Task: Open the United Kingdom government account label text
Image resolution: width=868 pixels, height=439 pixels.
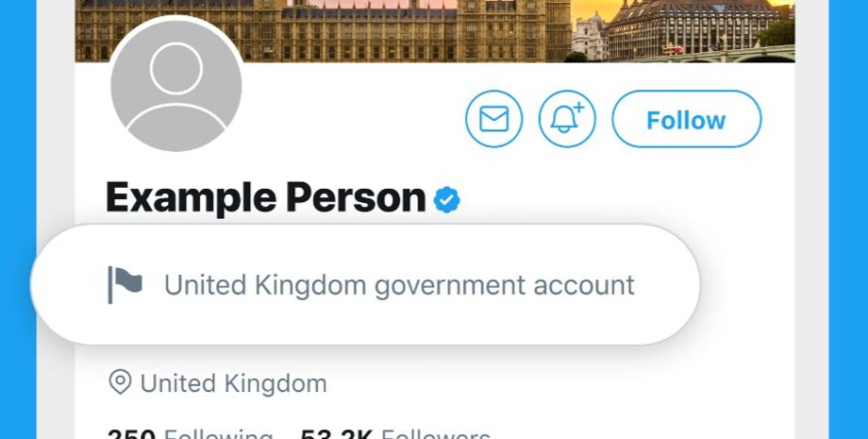Action: [399, 284]
